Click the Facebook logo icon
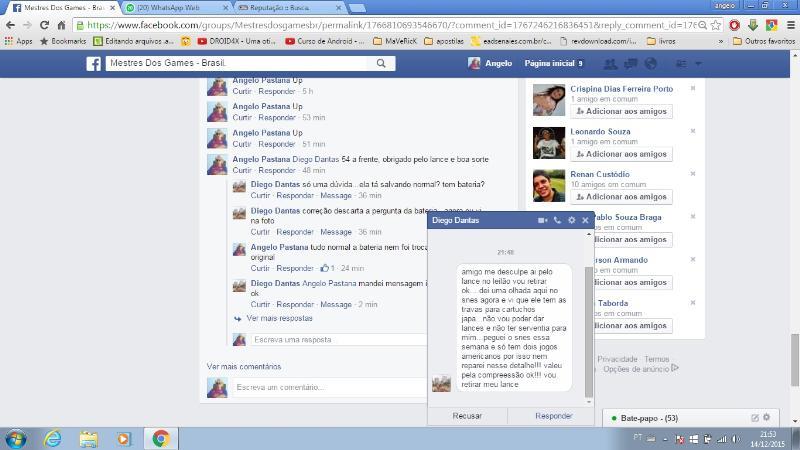The image size is (800, 450). (x=93, y=63)
